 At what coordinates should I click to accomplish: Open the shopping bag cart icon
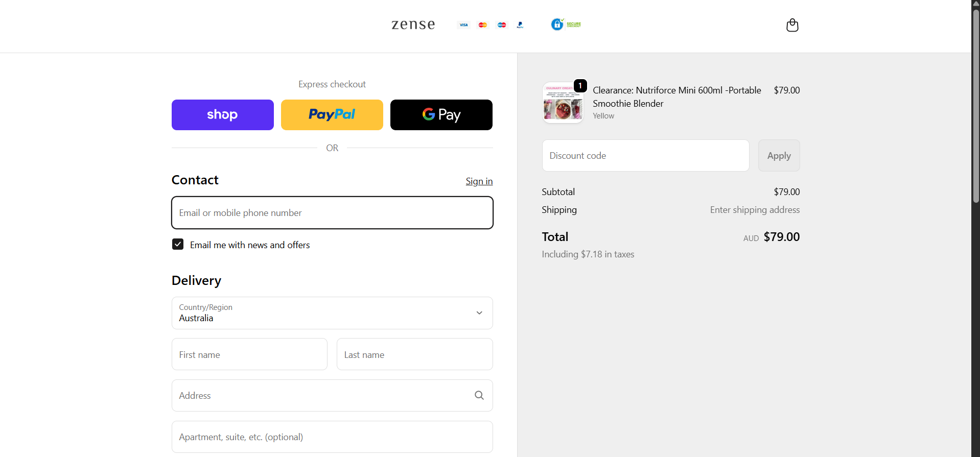tap(792, 25)
